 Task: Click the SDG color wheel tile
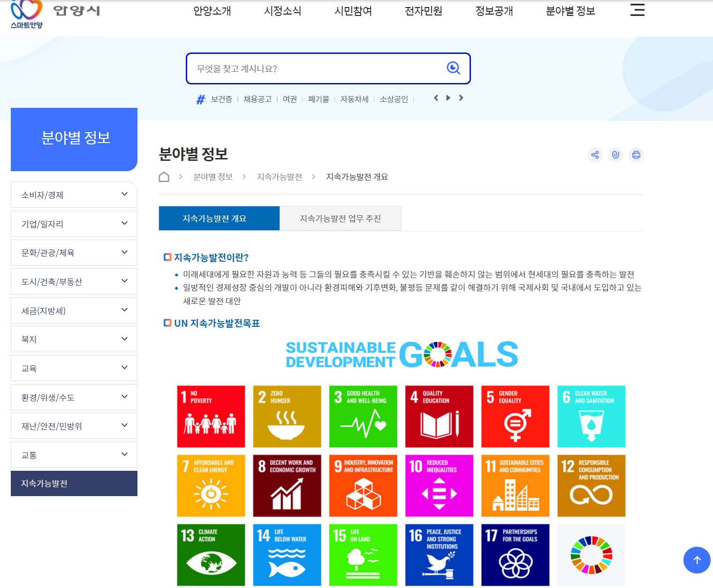592,555
